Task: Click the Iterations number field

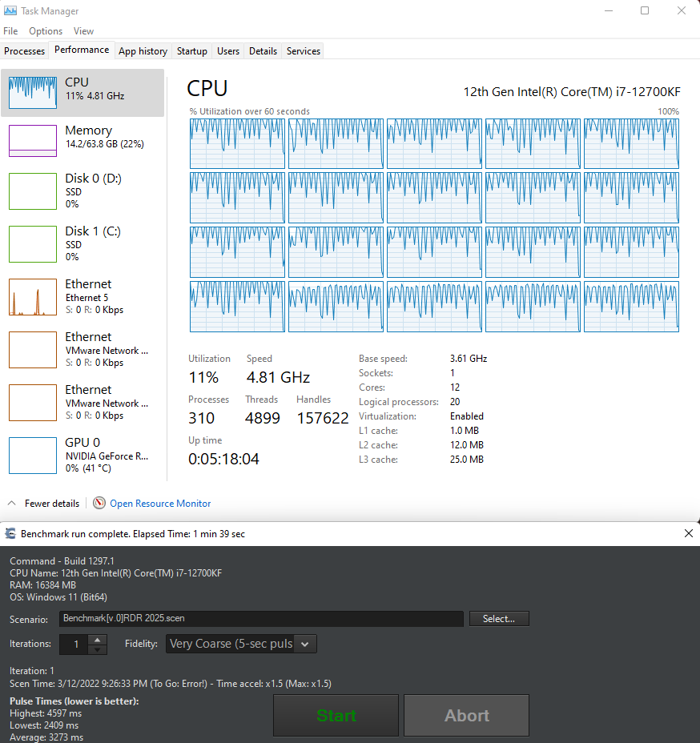Action: pos(74,644)
